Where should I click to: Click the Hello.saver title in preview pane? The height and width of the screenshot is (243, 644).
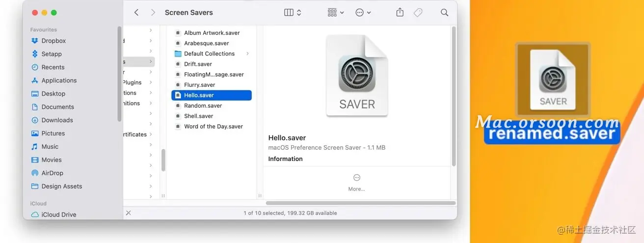tap(287, 138)
